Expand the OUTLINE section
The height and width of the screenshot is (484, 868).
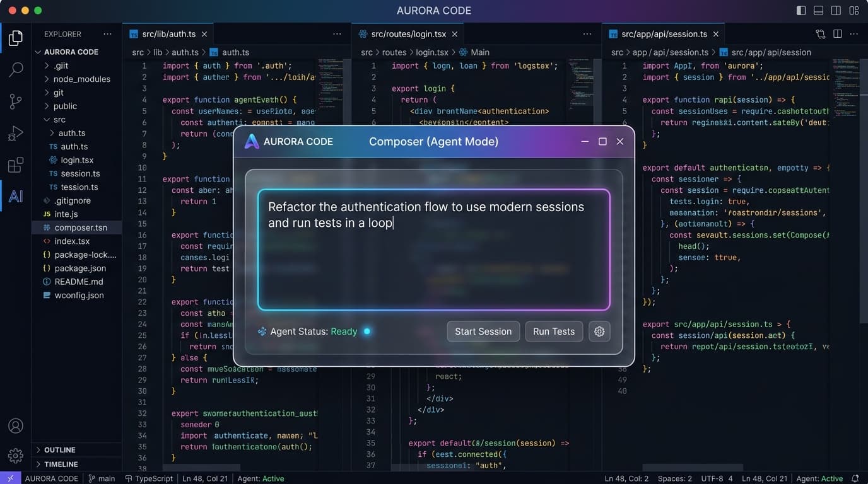coord(61,450)
